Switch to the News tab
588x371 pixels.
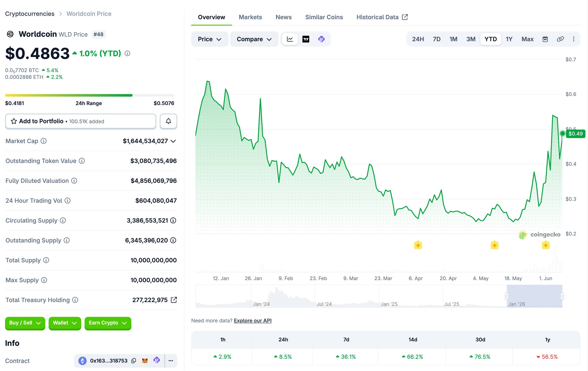point(283,17)
